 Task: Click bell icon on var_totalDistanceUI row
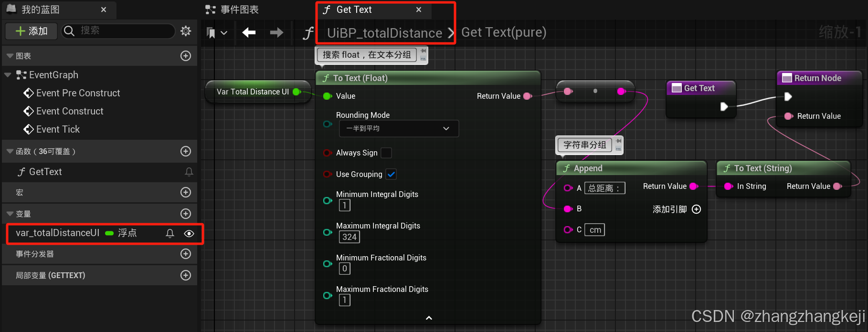coord(170,233)
